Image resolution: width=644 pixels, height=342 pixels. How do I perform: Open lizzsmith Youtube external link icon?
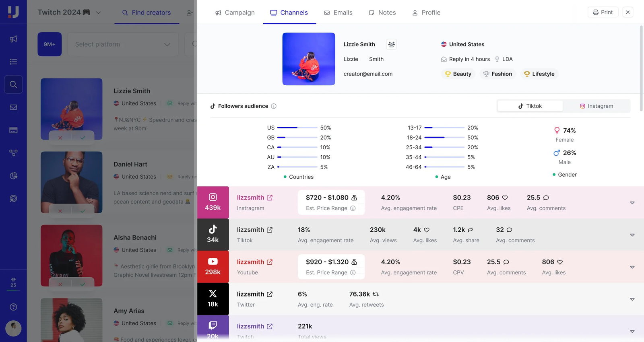point(270,262)
